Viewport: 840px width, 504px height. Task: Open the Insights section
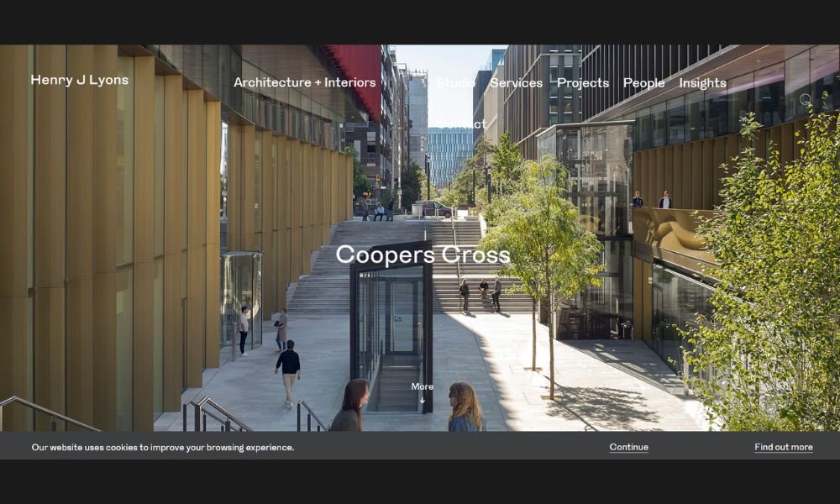702,82
